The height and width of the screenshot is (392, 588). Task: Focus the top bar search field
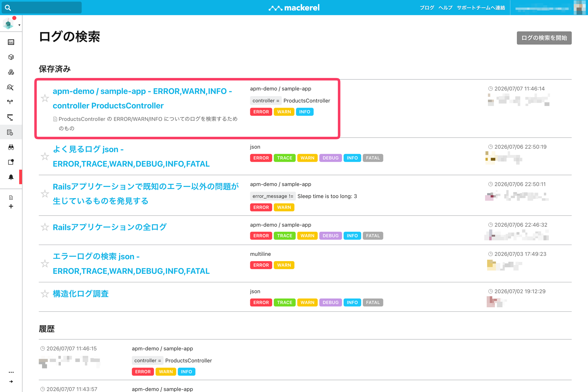click(41, 8)
